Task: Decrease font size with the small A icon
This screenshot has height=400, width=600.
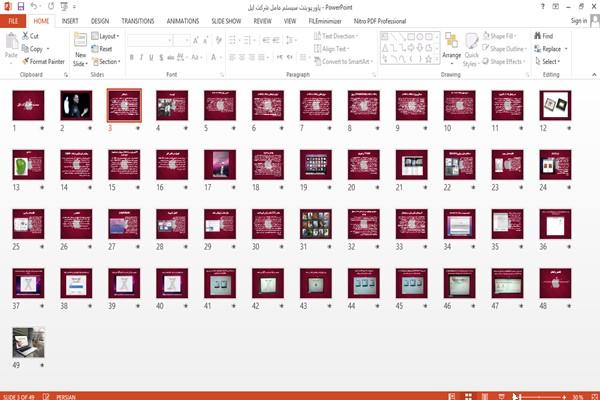Action: pyautogui.click(x=206, y=40)
